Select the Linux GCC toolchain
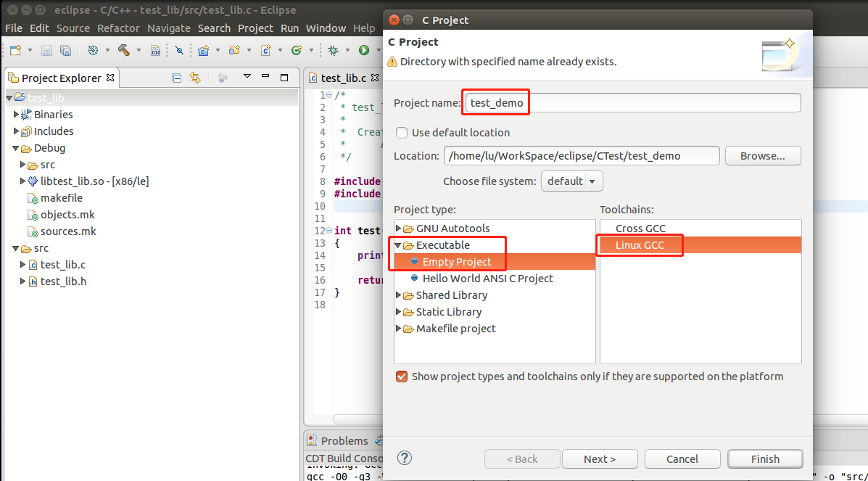The image size is (868, 481). click(x=639, y=245)
